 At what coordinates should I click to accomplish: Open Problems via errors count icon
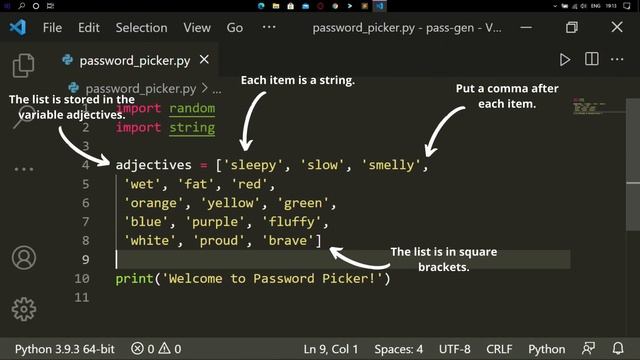pyautogui.click(x=142, y=349)
